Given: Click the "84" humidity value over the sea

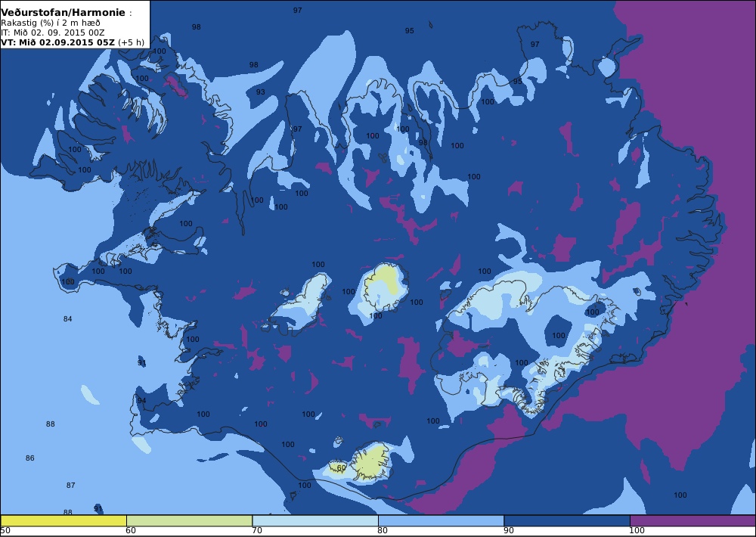Looking at the screenshot, I should pos(67,319).
